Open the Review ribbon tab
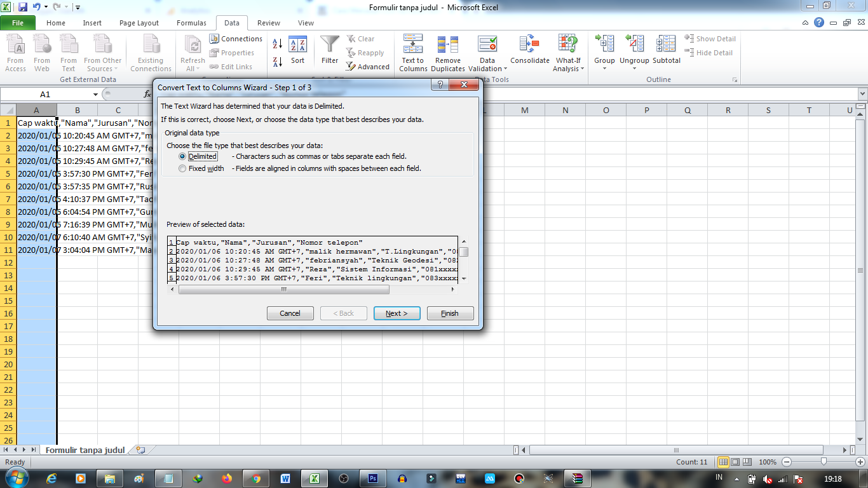868x488 pixels. pos(268,23)
